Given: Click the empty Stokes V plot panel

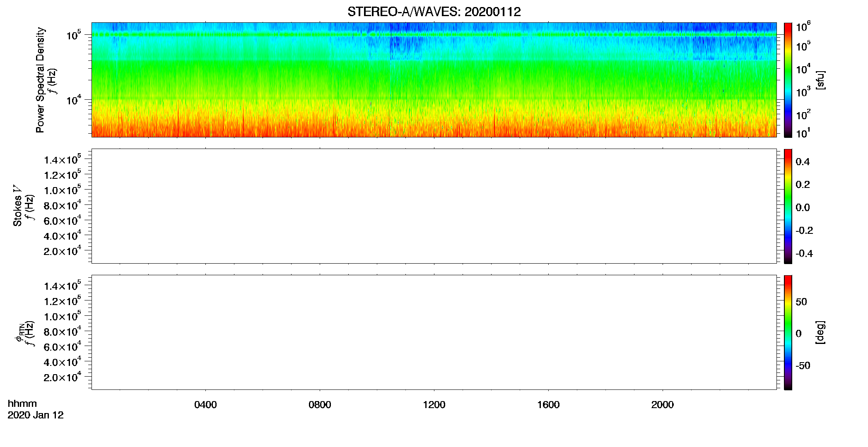Looking at the screenshot, I should coord(434,206).
